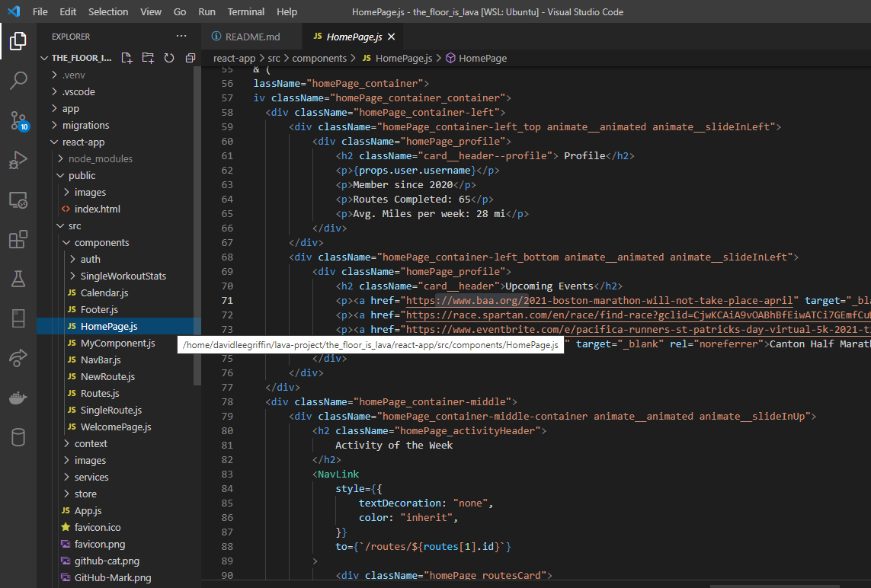The image size is (871, 588).
Task: Collapse all folders in Explorer
Action: tap(191, 58)
